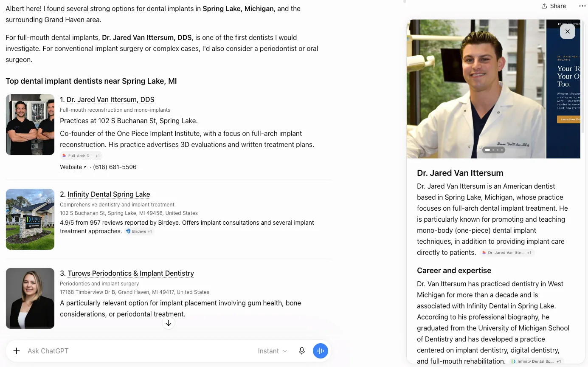Close the Dr. Jared Van Ittersum side panel
The height and width of the screenshot is (367, 588).
[568, 31]
